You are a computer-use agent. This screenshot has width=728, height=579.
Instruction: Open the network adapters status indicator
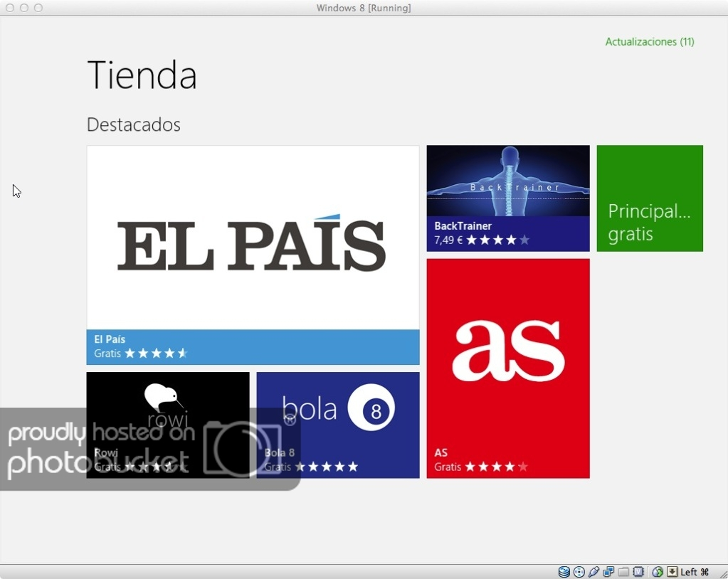(608, 571)
